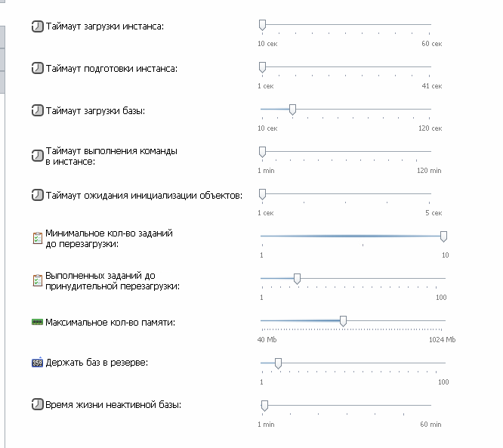Click the Время жизни неактивной базы slider thumb
This screenshot has width=503, height=448.
tap(264, 406)
